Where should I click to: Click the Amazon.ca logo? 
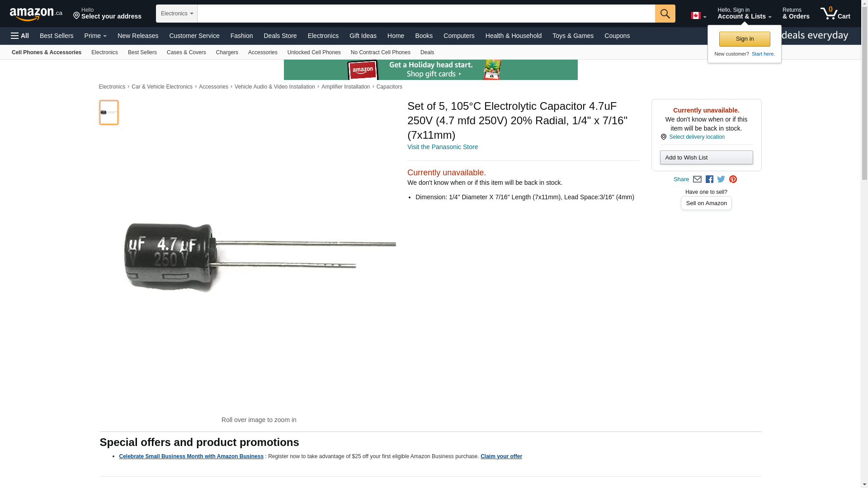tap(36, 14)
